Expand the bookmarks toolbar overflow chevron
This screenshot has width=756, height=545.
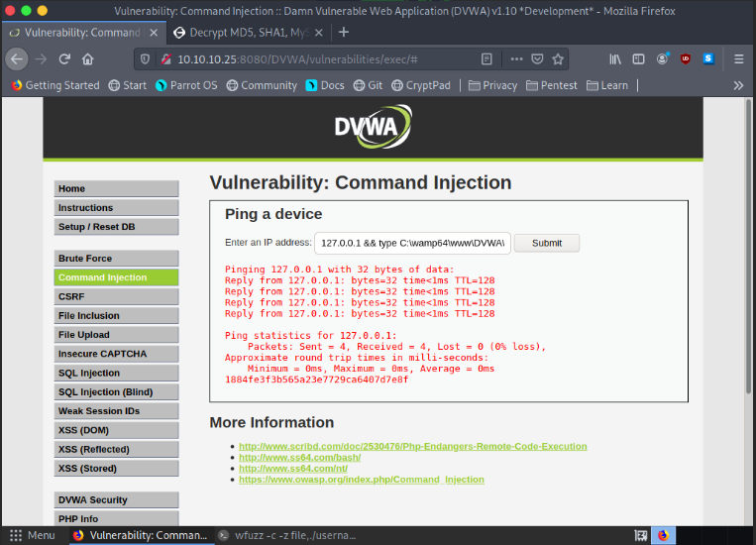coord(737,85)
